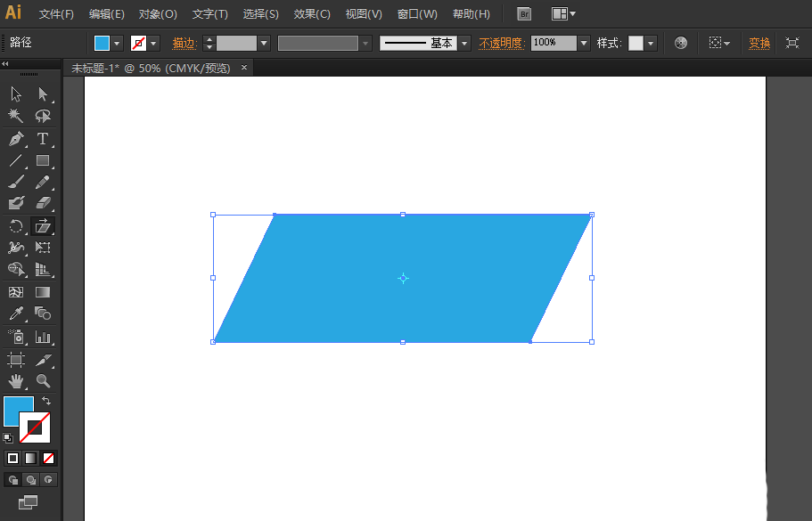812x521 pixels.
Task: Open 对象(O) menu
Action: (158, 14)
